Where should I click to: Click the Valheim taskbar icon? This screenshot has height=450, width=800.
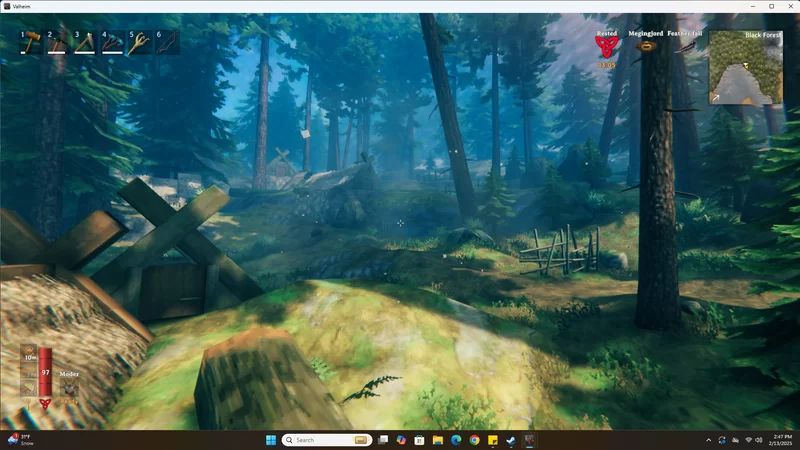[x=529, y=440]
